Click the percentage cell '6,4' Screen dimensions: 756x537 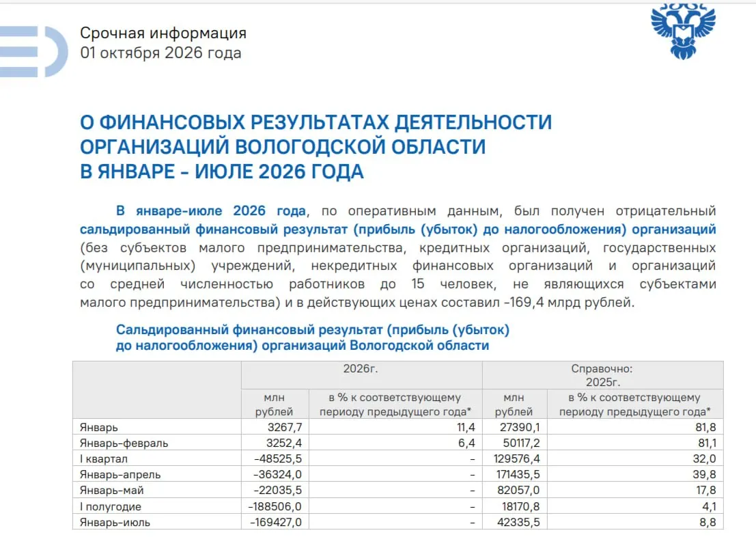pyautogui.click(x=467, y=443)
